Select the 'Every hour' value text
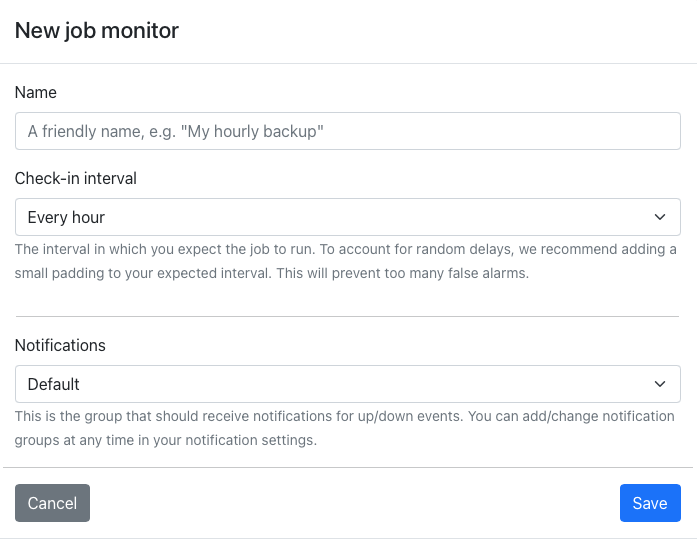The image size is (697, 545). [x=66, y=217]
